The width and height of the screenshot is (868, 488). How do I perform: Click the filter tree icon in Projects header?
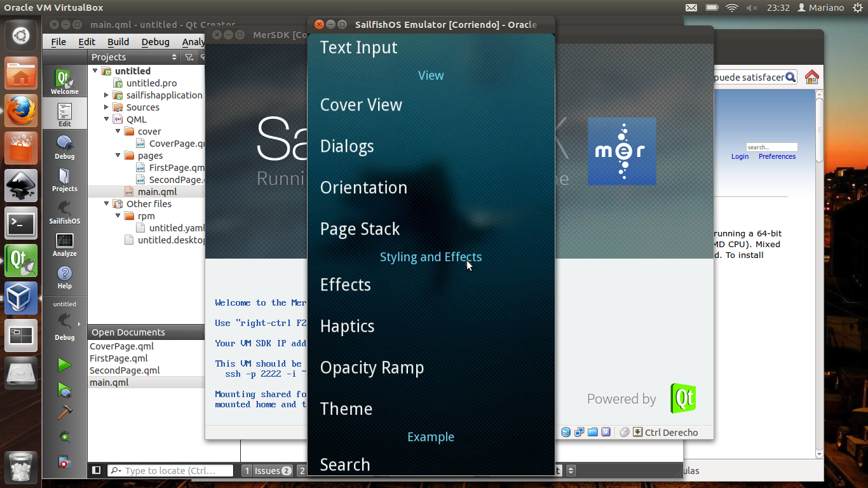[189, 57]
